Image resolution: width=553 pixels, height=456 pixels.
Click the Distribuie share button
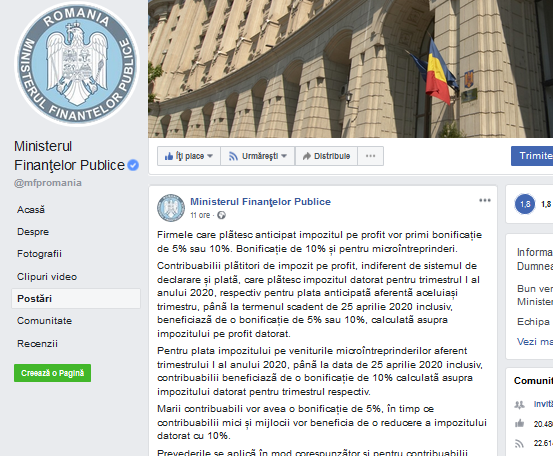click(326, 156)
